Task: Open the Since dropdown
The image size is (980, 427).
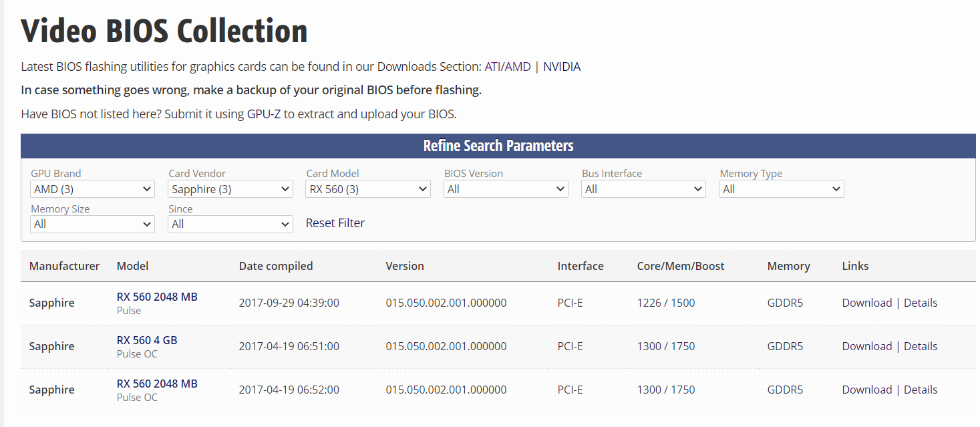Action: 230,224
